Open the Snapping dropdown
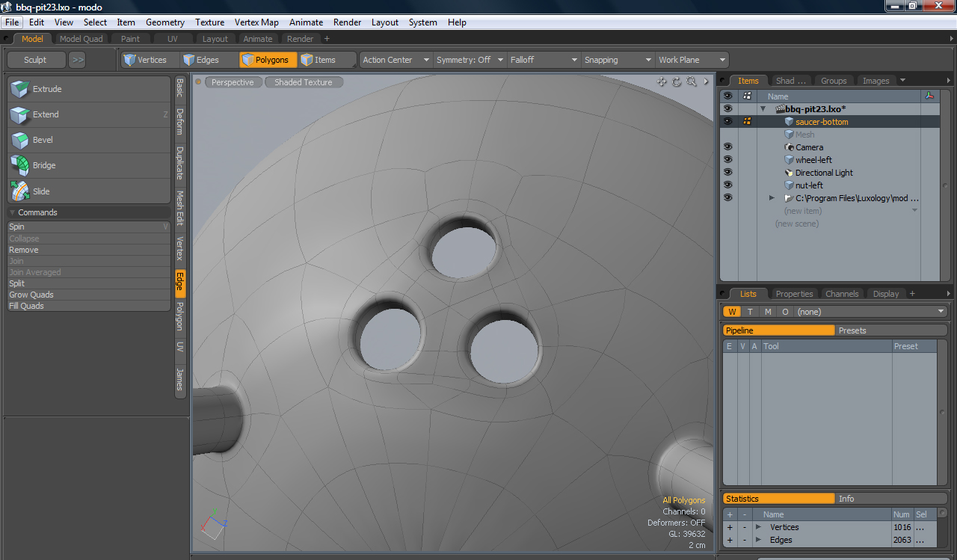Viewport: 957px width, 560px height. (x=618, y=60)
